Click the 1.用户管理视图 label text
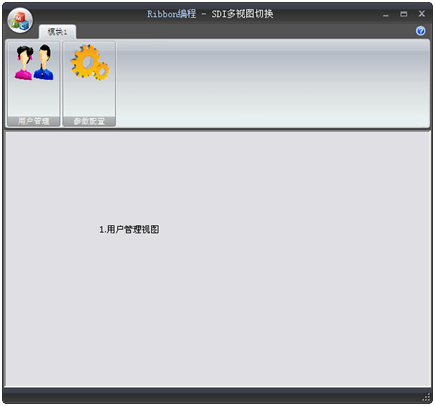Image resolution: width=435 pixels, height=406 pixels. [x=129, y=230]
